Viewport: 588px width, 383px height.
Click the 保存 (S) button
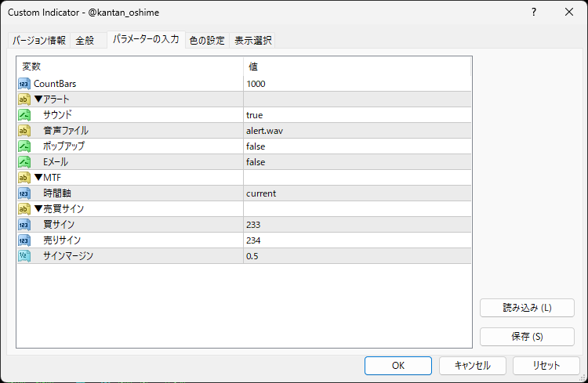[x=527, y=337]
